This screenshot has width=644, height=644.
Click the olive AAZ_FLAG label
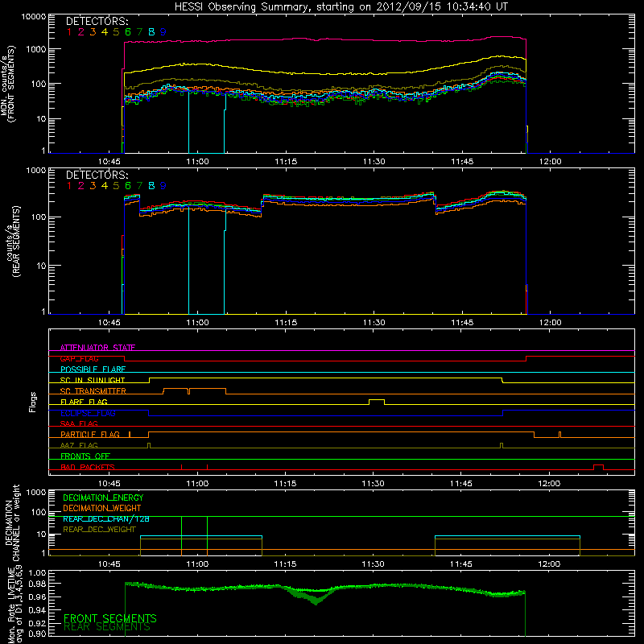79,445
